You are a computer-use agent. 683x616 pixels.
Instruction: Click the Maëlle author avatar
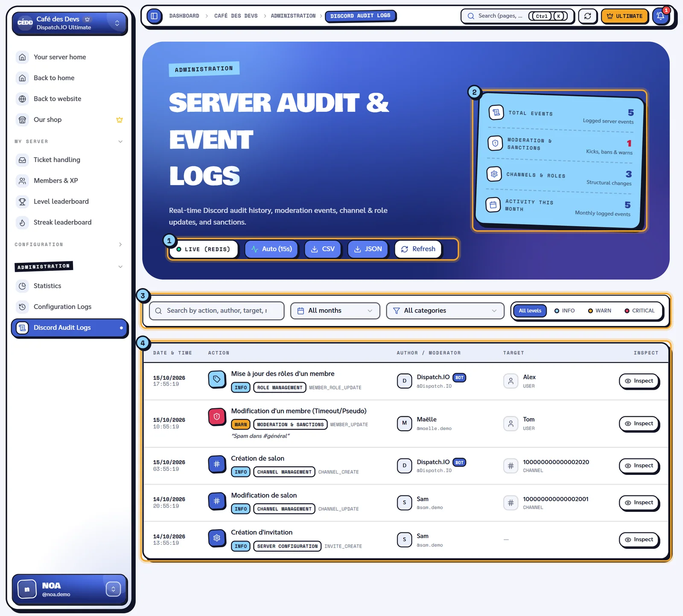(404, 423)
